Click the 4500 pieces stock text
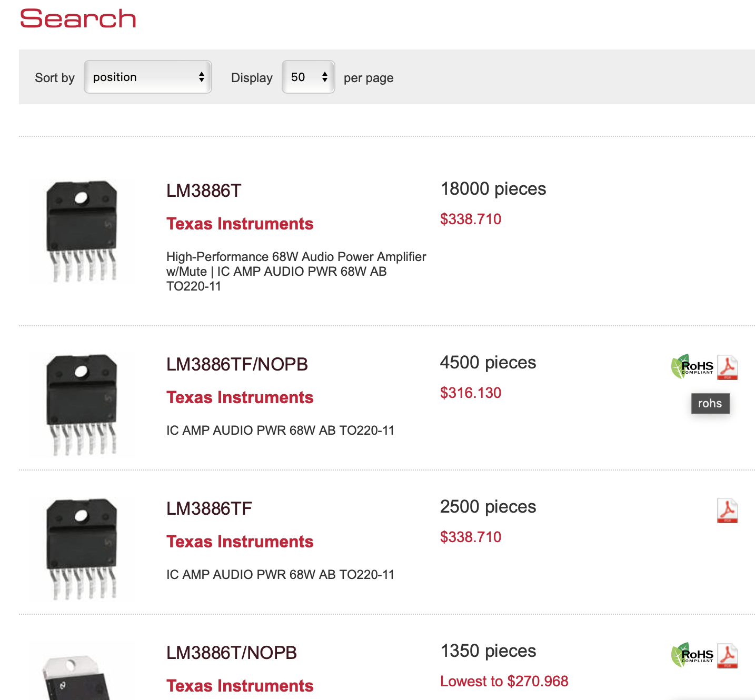Screen dimensions: 755x700 pyautogui.click(x=488, y=362)
